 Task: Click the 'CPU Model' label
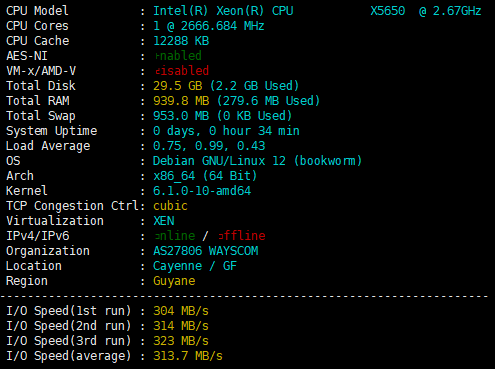37,11
